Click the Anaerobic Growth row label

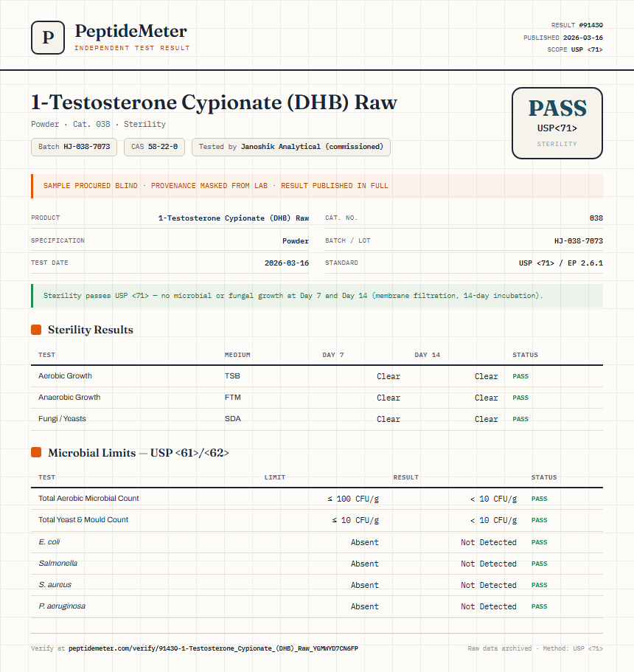(69, 398)
